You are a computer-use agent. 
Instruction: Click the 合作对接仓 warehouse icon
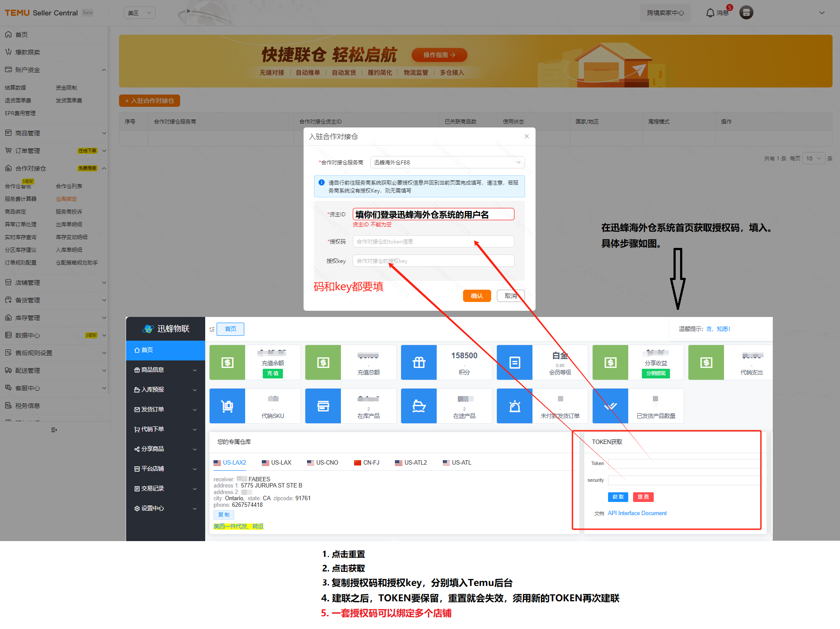[8, 168]
